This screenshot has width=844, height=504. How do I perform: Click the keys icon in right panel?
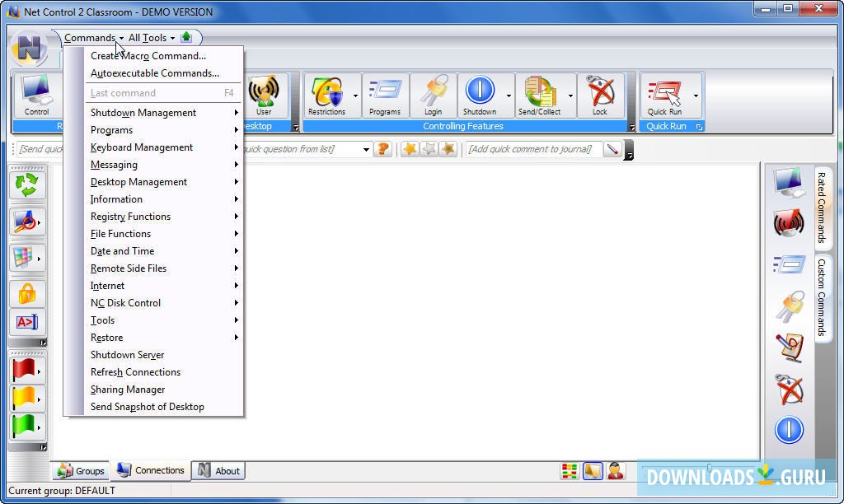click(x=790, y=306)
